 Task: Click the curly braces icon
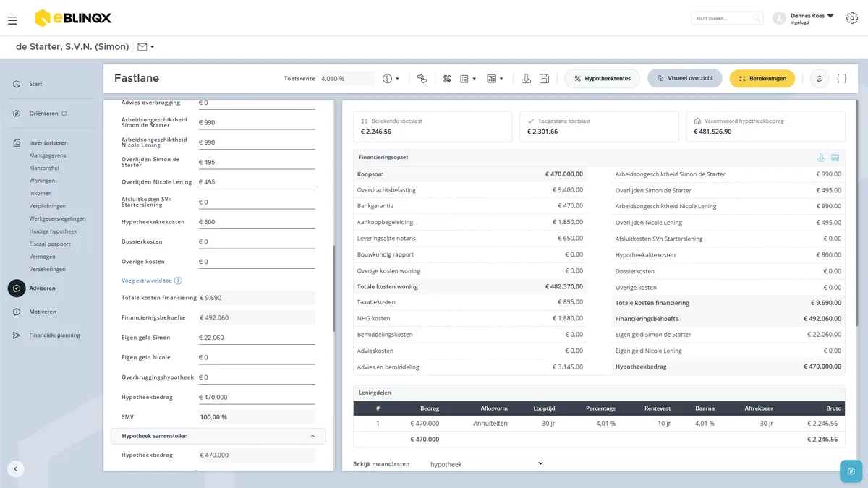841,79
